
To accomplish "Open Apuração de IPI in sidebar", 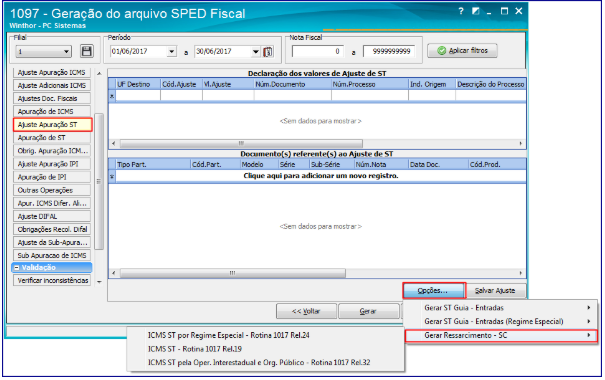I will pyautogui.click(x=52, y=177).
